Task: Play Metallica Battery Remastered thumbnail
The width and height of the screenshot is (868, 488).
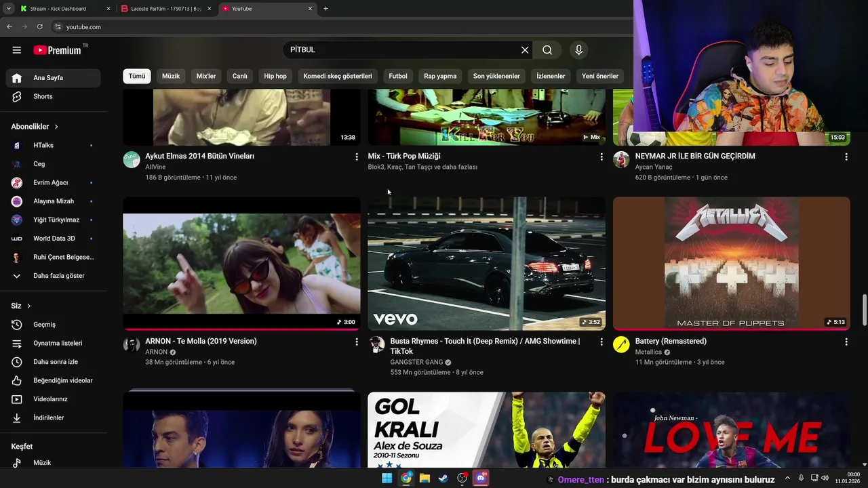Action: point(732,264)
